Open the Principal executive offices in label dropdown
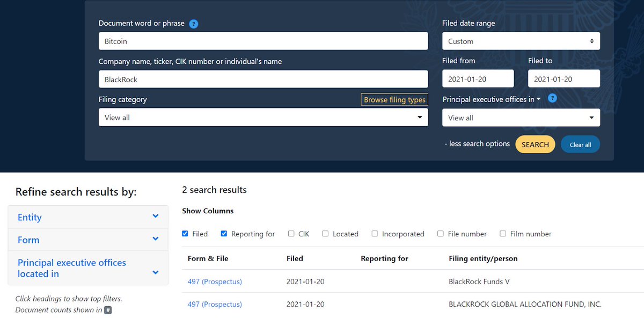 492,99
